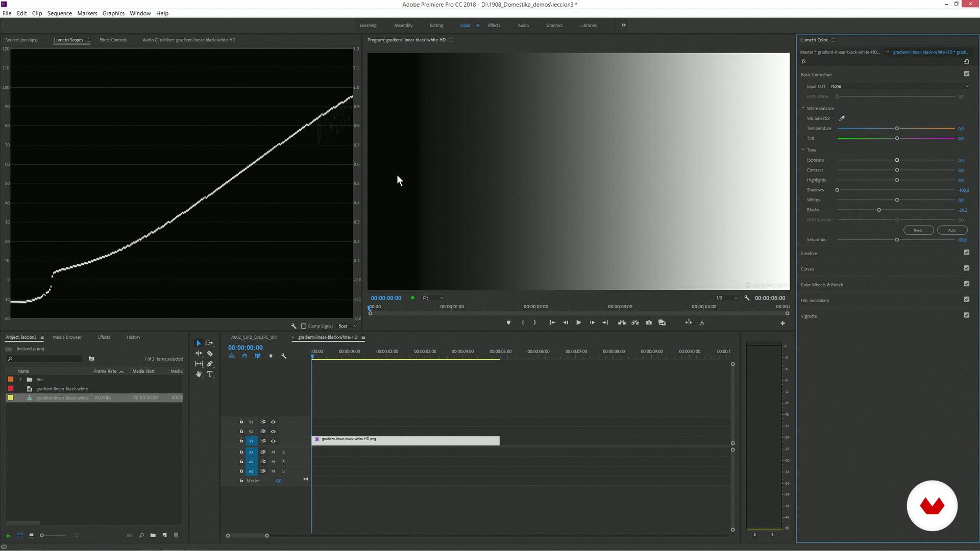980x551 pixels.
Task: Open the Markers menu
Action: pos(87,13)
